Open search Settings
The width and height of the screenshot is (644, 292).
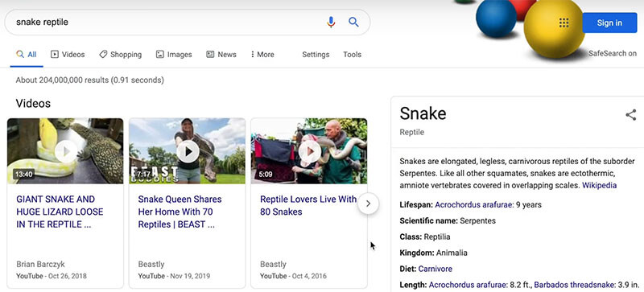click(316, 54)
